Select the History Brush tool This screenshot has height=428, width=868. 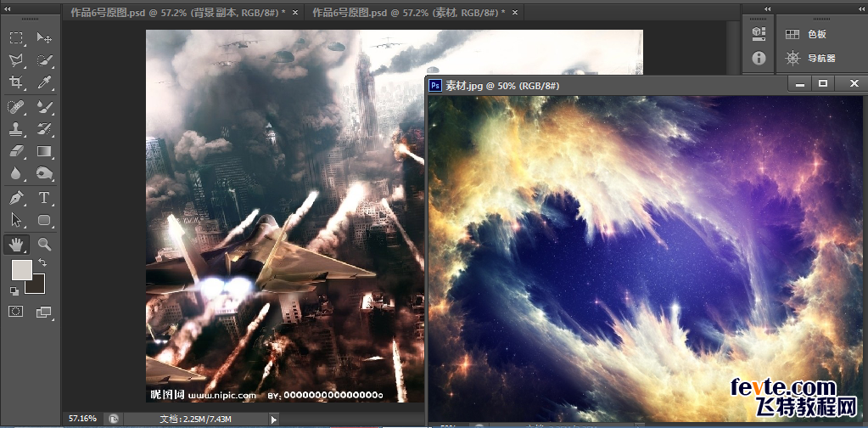44,128
